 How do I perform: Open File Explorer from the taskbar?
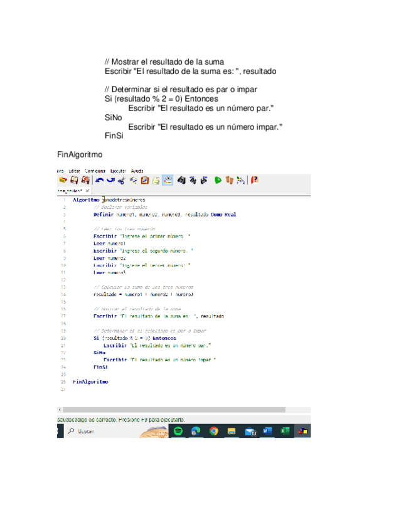tap(232, 431)
